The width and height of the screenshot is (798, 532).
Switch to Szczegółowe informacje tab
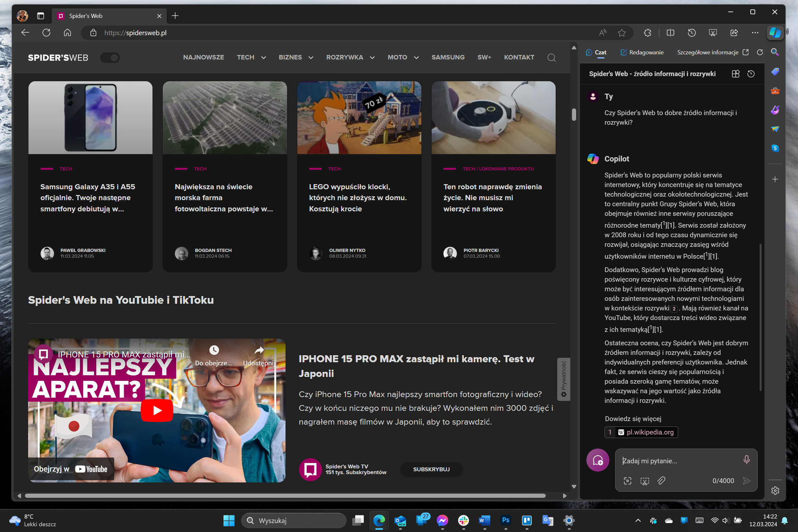click(708, 52)
